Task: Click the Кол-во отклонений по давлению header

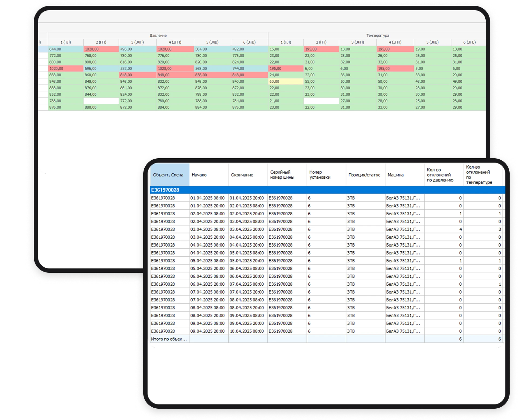Action: coord(444,175)
